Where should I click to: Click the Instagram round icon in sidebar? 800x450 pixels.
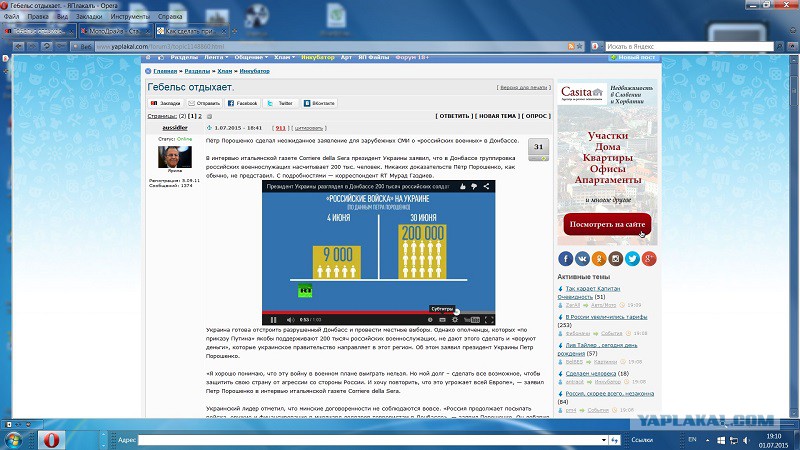click(615, 259)
